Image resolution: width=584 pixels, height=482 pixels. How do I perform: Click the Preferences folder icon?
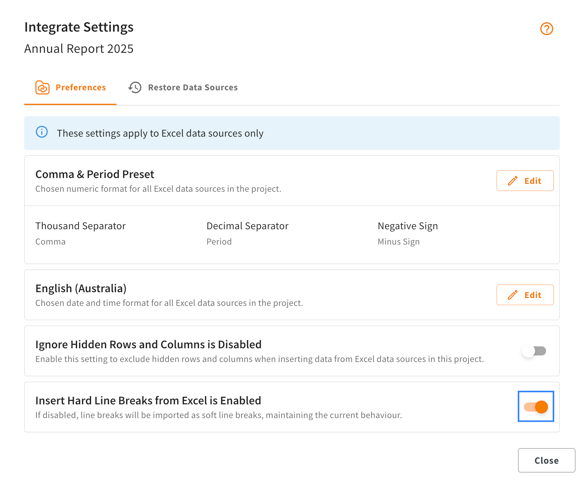tap(42, 88)
